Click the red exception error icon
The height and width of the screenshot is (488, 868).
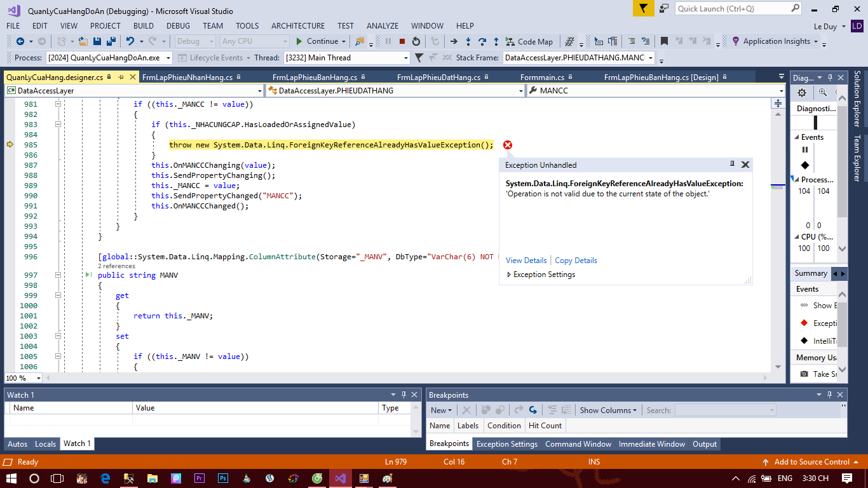pyautogui.click(x=507, y=145)
